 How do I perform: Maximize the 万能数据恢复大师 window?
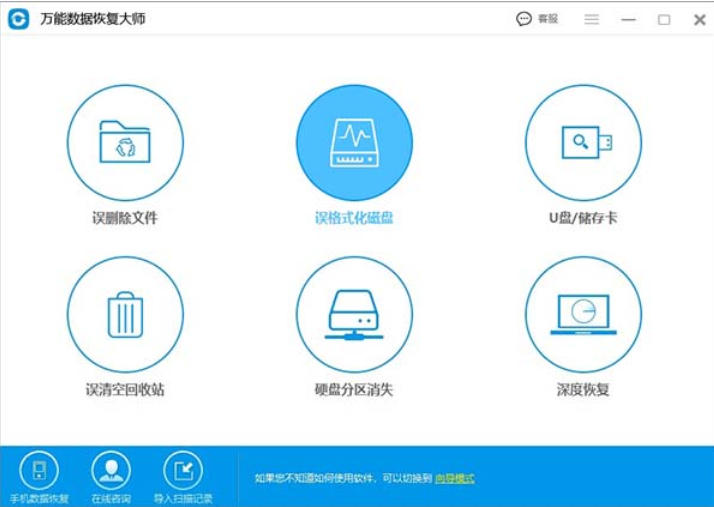coord(664,20)
